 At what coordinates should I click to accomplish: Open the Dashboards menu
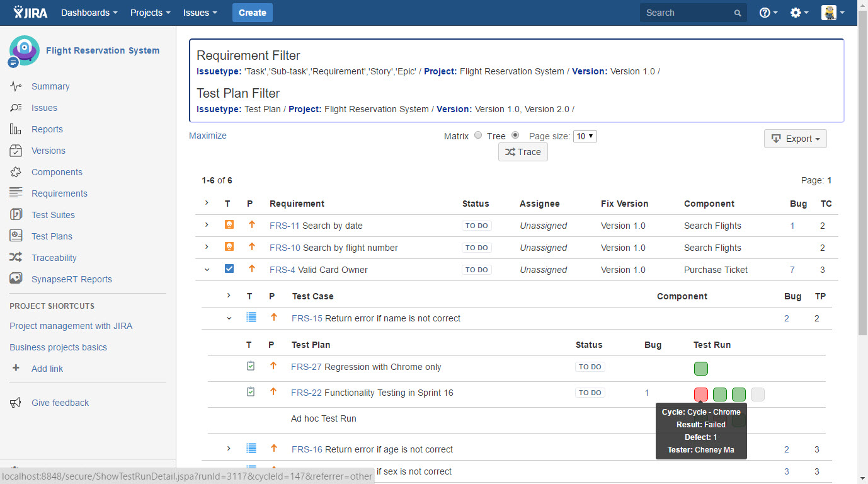pyautogui.click(x=89, y=13)
